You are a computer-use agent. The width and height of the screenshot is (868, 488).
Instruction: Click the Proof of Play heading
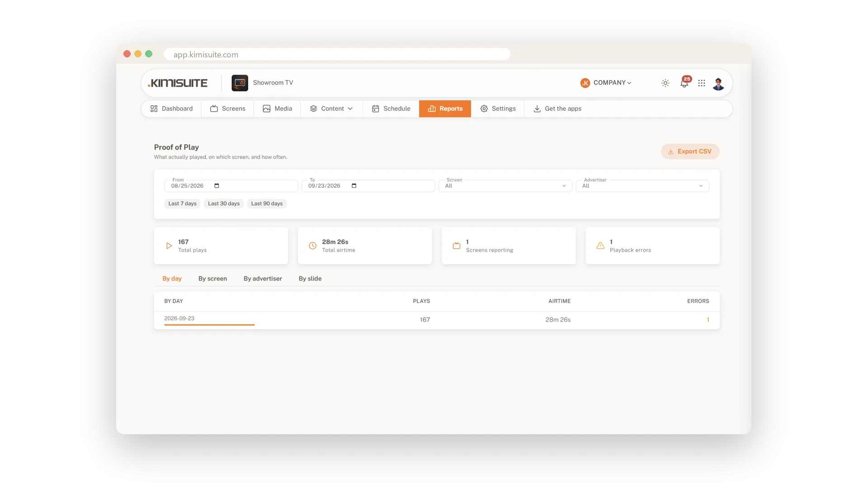(x=176, y=147)
